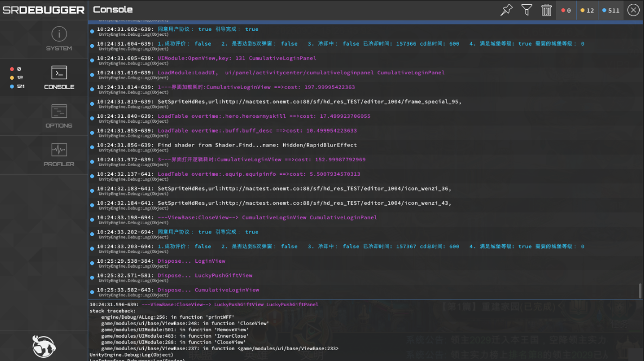Screen dimensions: 644x361
Task: Click stack trace line ViewBase:248 CloseView
Action: (185, 323)
